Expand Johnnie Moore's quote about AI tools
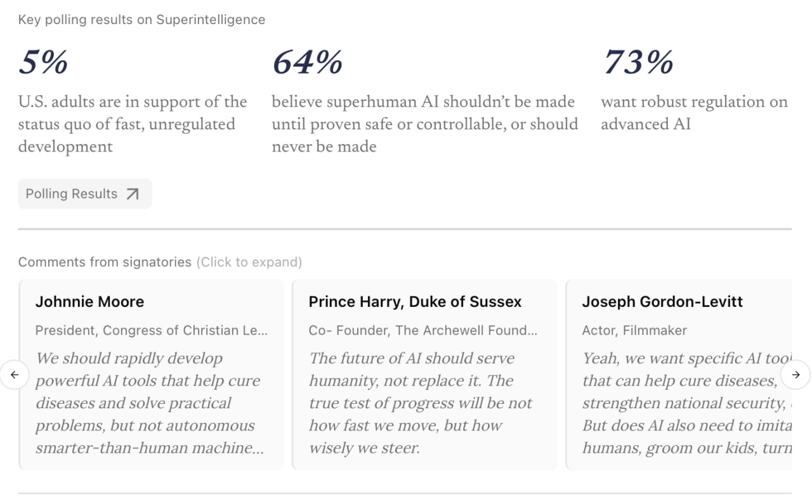This screenshot has height=504, width=812. pyautogui.click(x=149, y=403)
